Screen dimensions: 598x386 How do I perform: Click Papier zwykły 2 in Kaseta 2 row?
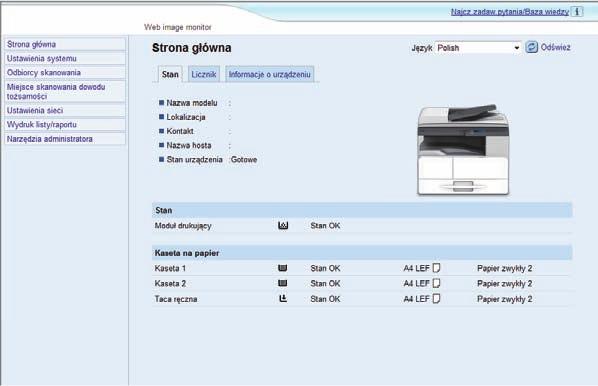point(505,284)
